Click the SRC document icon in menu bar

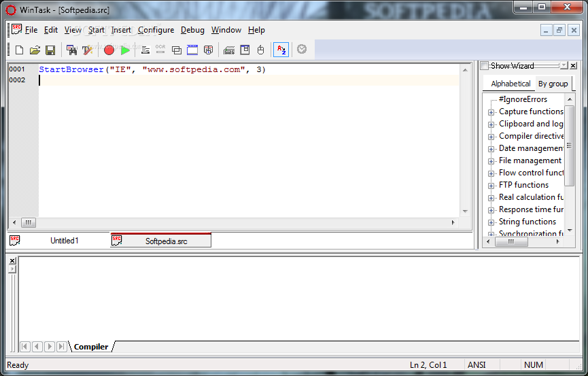click(16, 29)
